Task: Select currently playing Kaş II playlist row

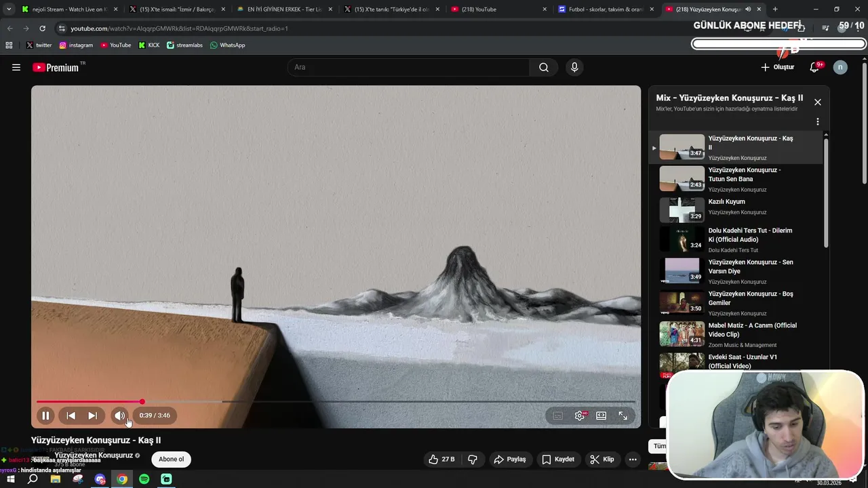Action: (735, 148)
